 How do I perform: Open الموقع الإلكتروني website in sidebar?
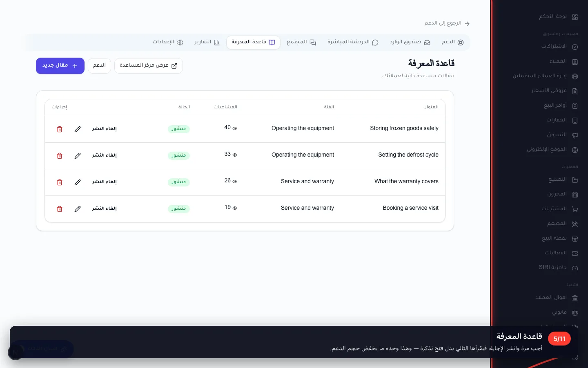pos(552,150)
